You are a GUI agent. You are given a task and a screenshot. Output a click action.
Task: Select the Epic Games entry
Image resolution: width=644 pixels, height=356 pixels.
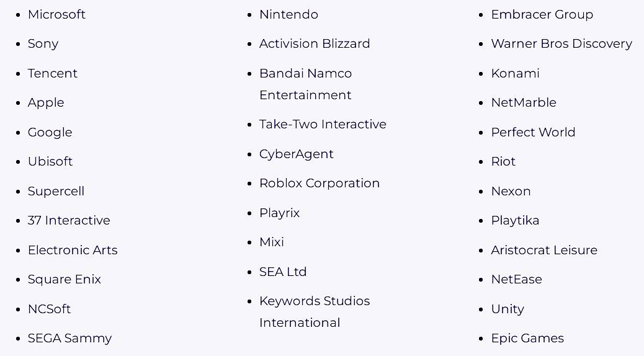click(x=527, y=339)
